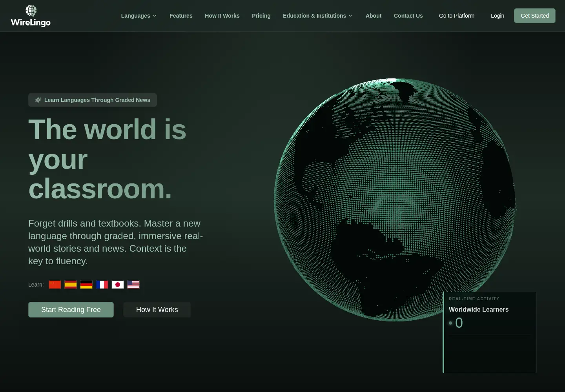
Task: Click the Learn Languages Through Graded News badge
Action: tap(93, 100)
